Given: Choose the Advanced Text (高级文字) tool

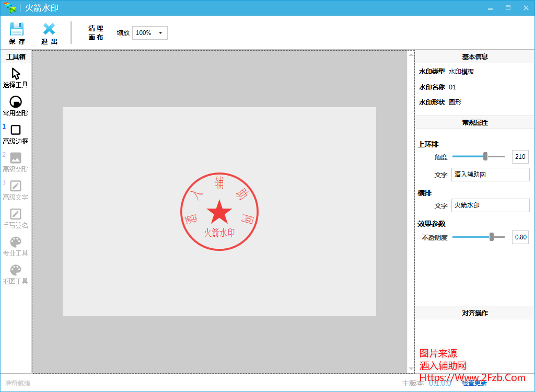Looking at the screenshot, I should 16,186.
